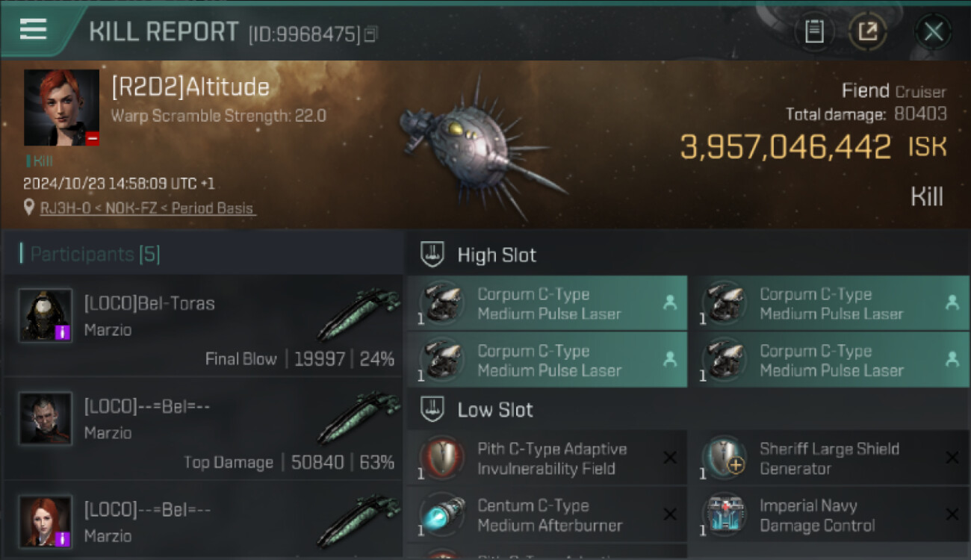Click X beside Imperial Navy Damage Control
Screen dimensions: 971x560
click(x=952, y=514)
